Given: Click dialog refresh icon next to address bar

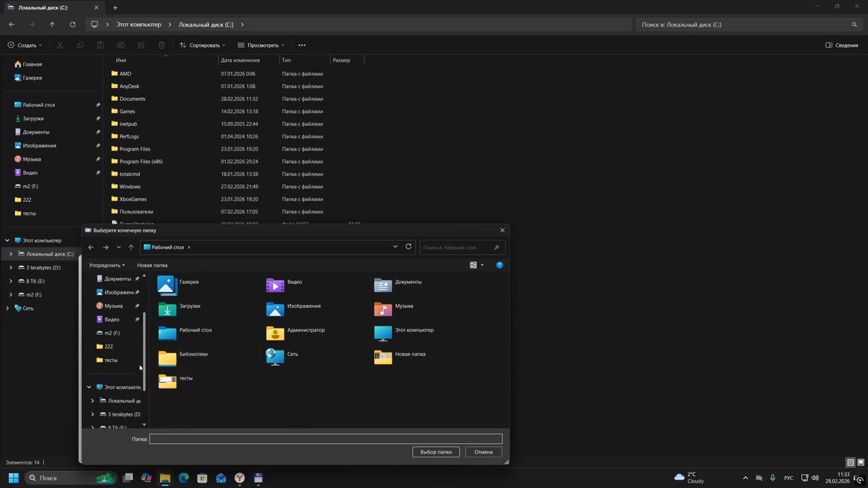Looking at the screenshot, I should pos(408,247).
